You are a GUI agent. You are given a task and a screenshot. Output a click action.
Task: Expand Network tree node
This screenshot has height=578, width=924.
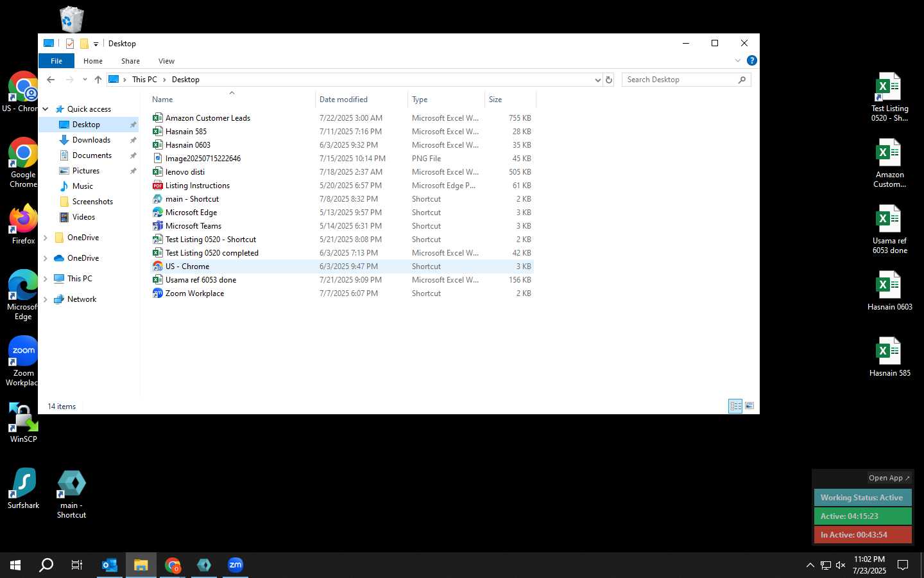(46, 299)
